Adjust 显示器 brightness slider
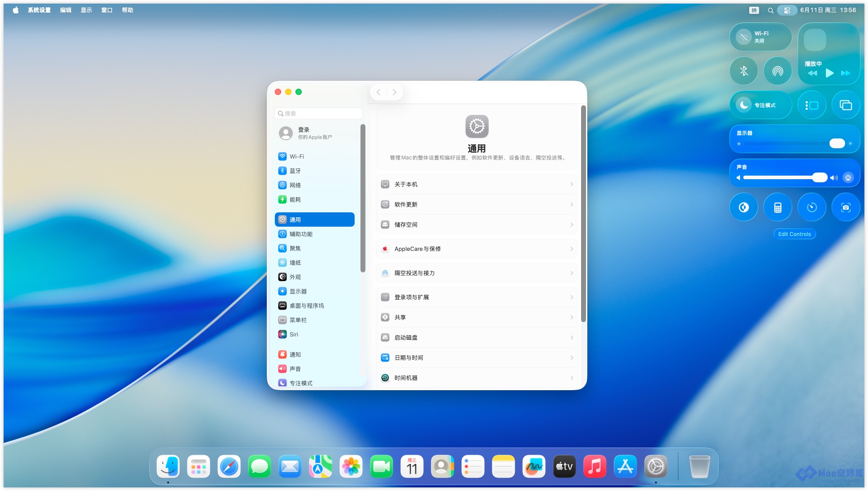868x491 pixels. coord(794,144)
